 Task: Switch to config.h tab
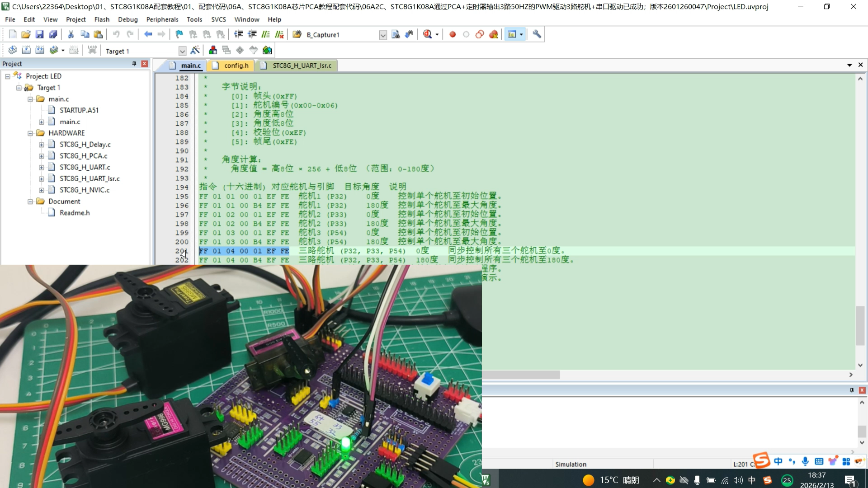pyautogui.click(x=236, y=66)
